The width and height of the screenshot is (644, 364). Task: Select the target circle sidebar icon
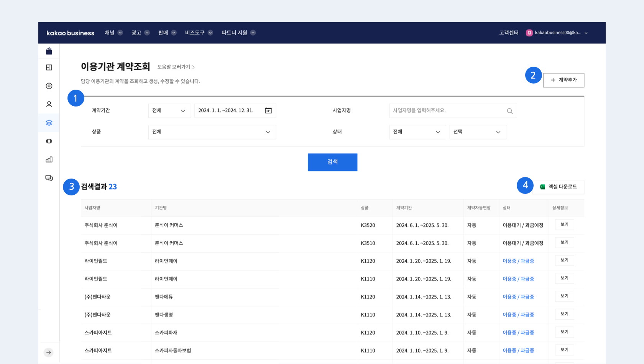tap(49, 86)
